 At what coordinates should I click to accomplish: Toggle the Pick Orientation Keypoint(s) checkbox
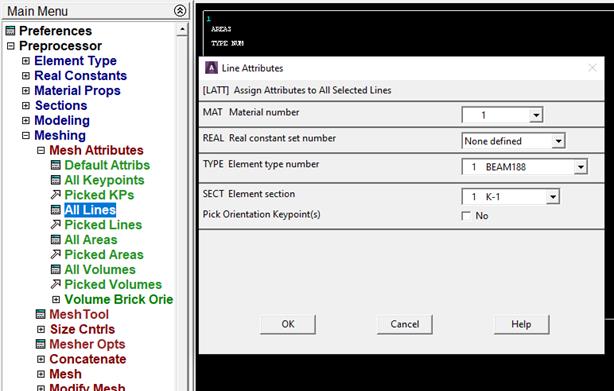pos(466,216)
